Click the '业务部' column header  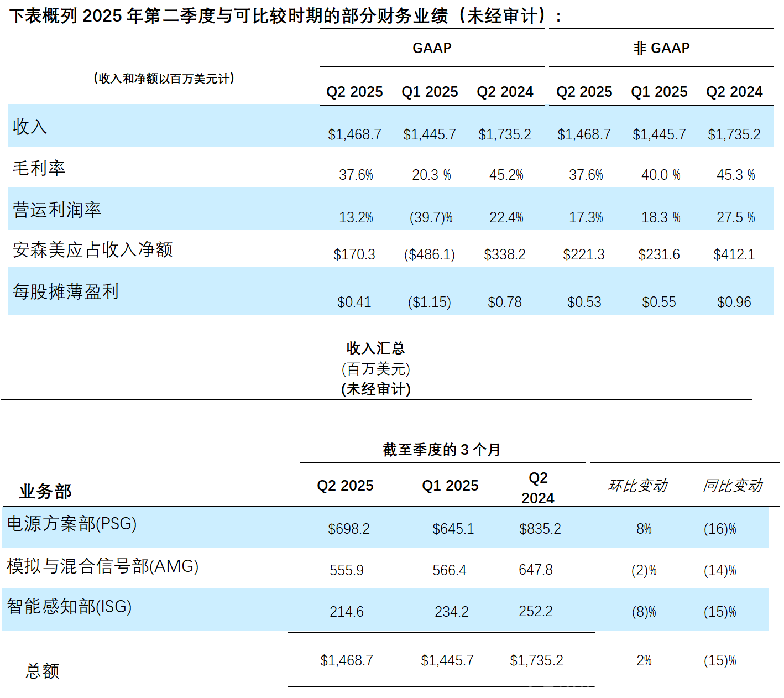pos(45,491)
